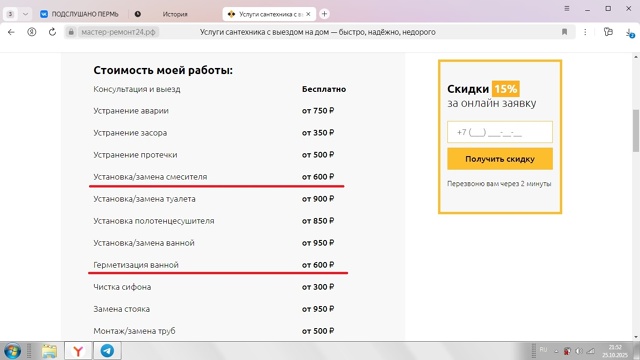
Task: Open the Yandex home icon next to back
Action: pyautogui.click(x=31, y=32)
